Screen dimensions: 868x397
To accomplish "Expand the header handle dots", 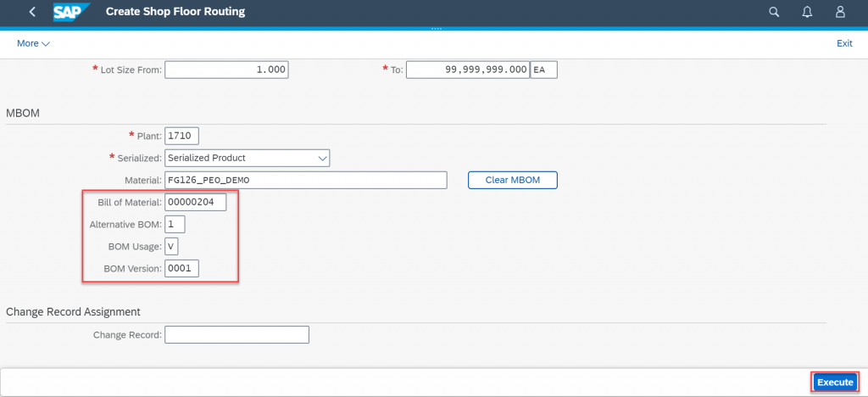I will pyautogui.click(x=437, y=29).
